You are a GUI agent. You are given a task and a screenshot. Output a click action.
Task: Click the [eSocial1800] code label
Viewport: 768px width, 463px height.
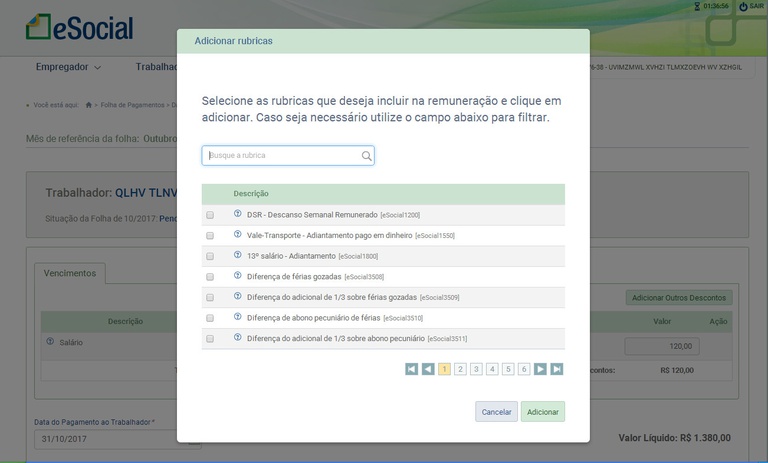click(358, 256)
